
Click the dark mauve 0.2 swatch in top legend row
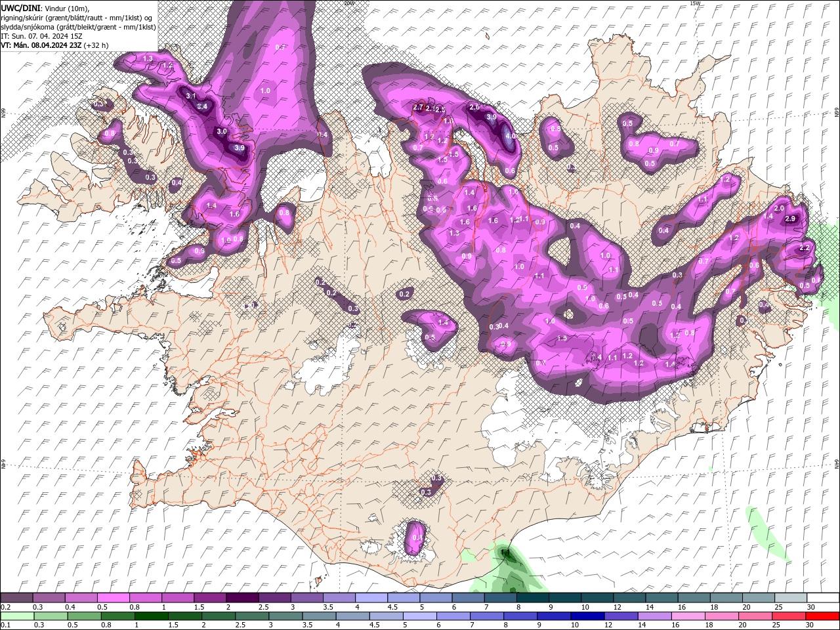(16, 598)
